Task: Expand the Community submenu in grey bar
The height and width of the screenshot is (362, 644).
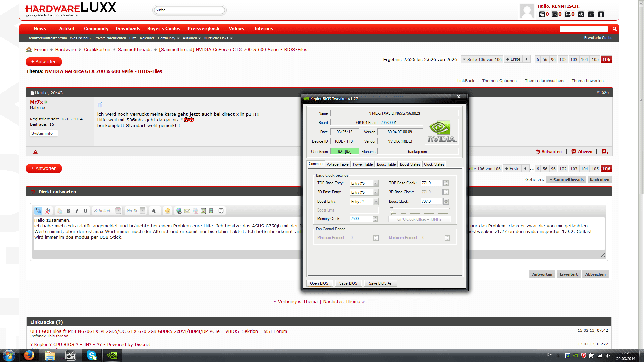Action: coord(169,38)
